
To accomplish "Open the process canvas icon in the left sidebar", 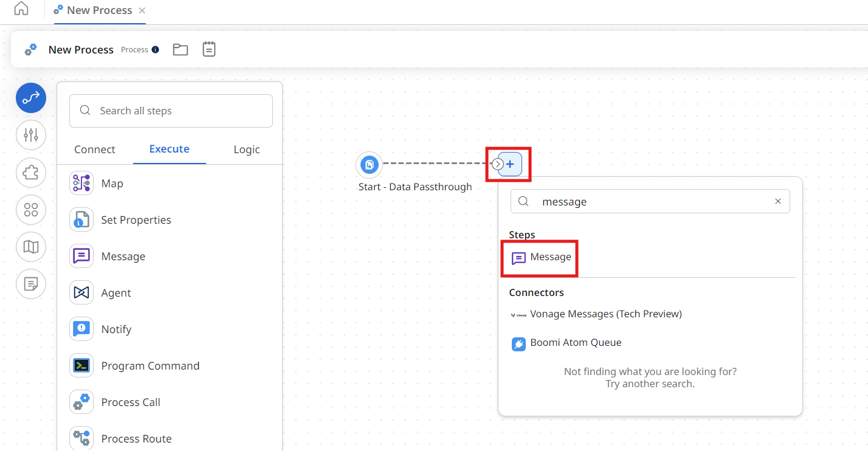I will pyautogui.click(x=31, y=97).
